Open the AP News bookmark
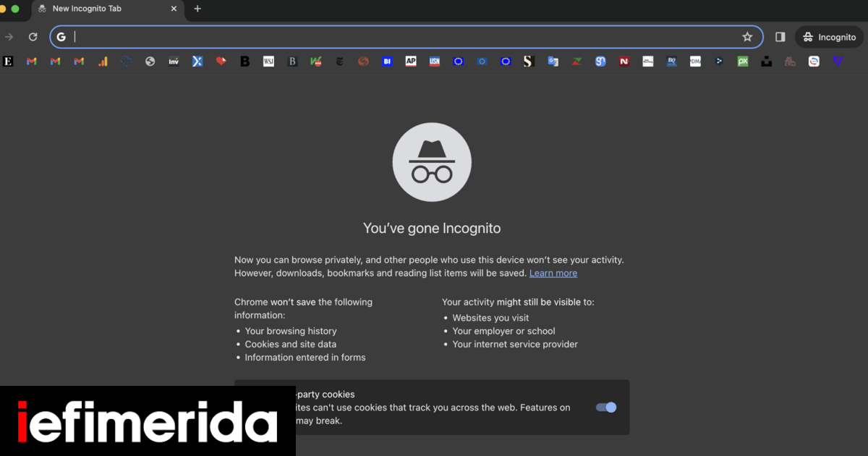The image size is (868, 456). point(411,62)
